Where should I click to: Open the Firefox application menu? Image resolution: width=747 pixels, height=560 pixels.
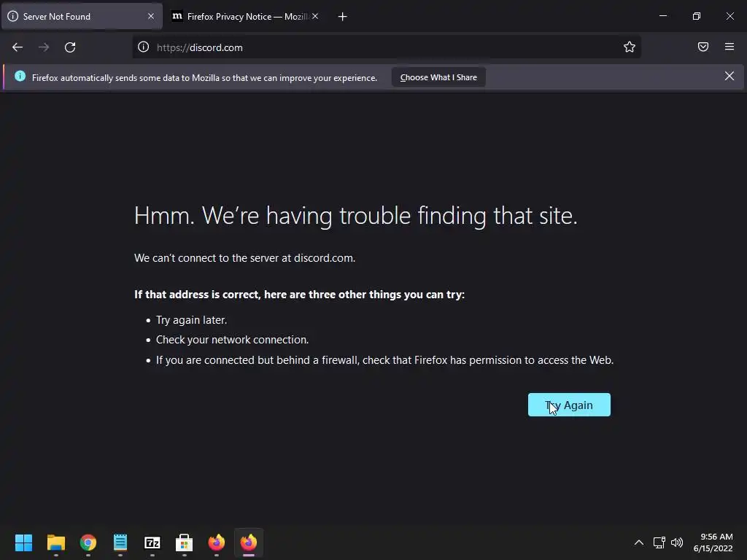pos(729,47)
